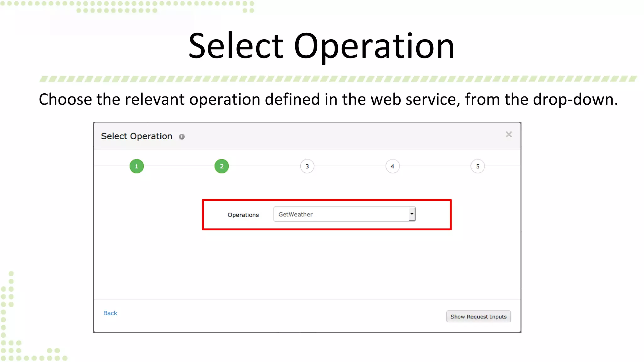Viewport: 644px width, 362px height.
Task: Close the Select Operation dialog
Action: pyautogui.click(x=509, y=134)
